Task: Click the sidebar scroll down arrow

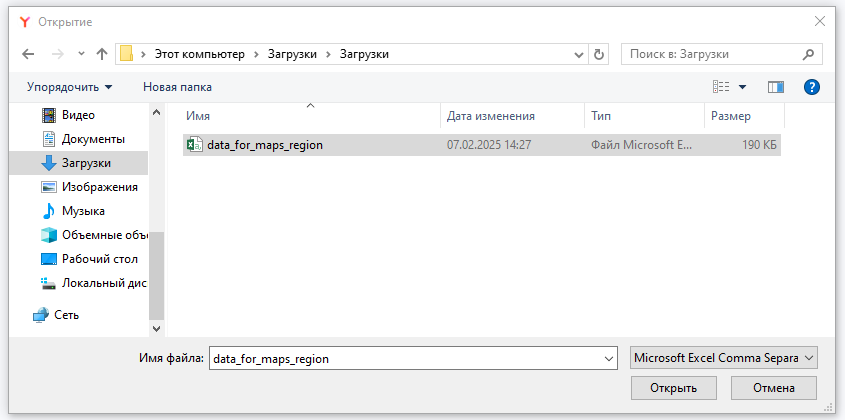Action: [156, 327]
